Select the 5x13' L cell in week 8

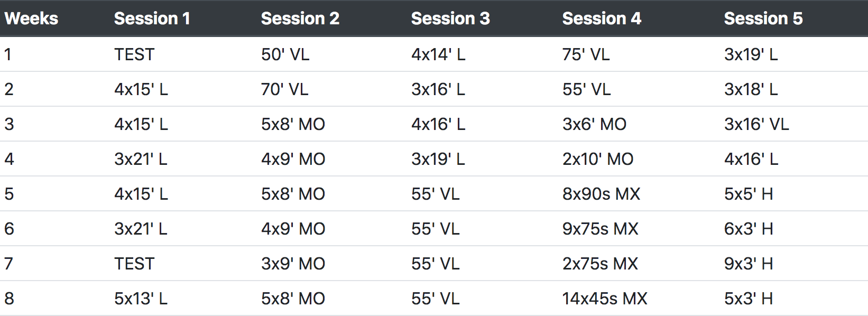click(141, 299)
